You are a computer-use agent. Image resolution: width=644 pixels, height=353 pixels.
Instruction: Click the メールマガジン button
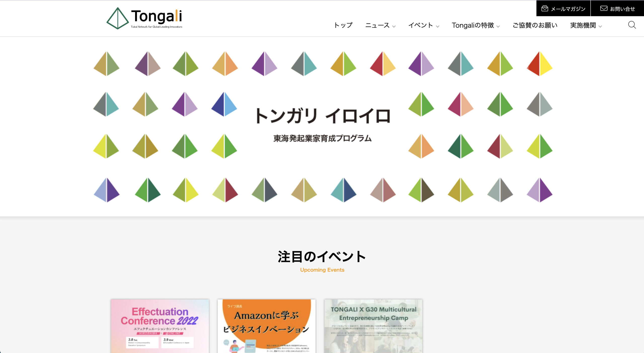[563, 8]
